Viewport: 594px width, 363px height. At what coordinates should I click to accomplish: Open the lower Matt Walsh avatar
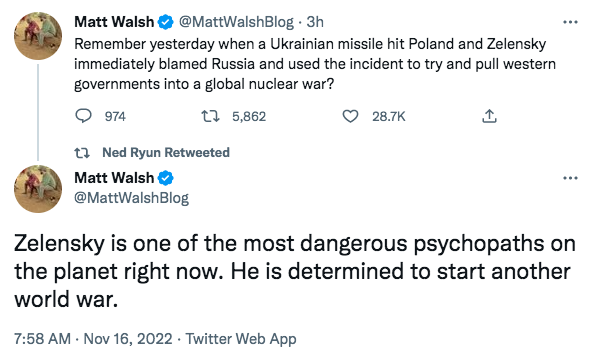click(38, 189)
